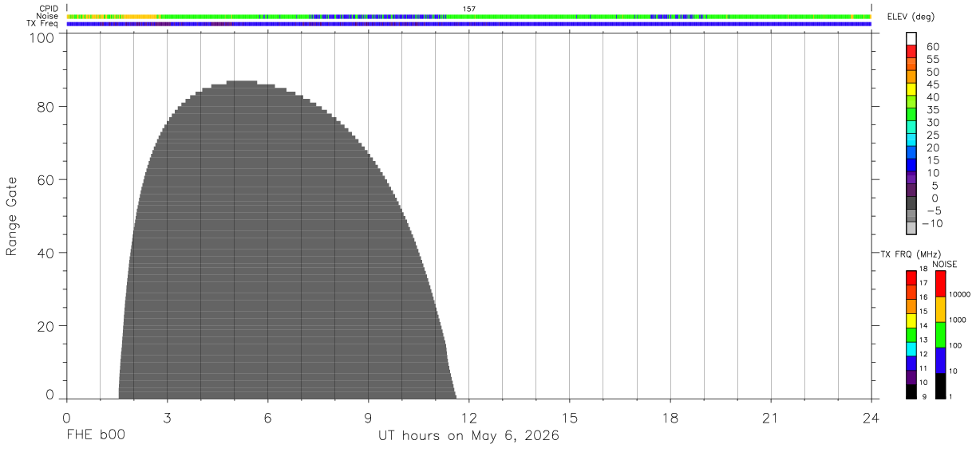Click the x-axis tick label '15'

coord(569,418)
